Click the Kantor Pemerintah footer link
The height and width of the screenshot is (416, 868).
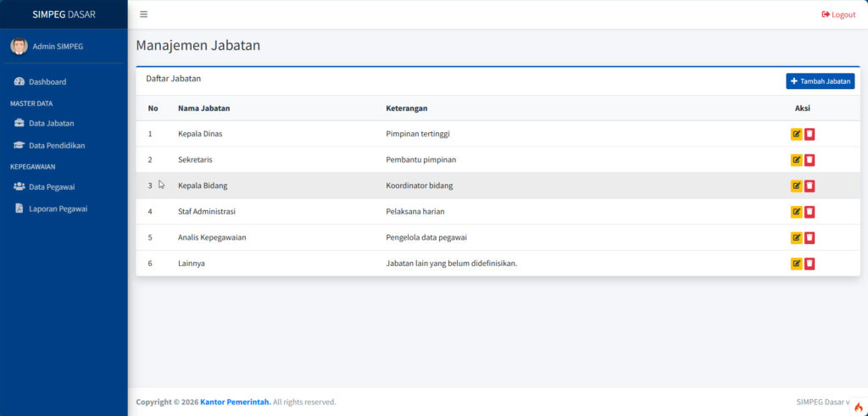pos(235,402)
